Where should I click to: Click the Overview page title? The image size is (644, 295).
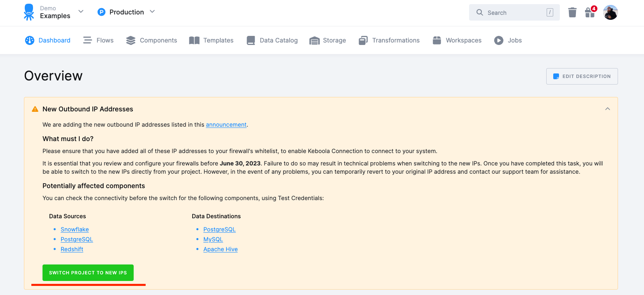point(53,76)
